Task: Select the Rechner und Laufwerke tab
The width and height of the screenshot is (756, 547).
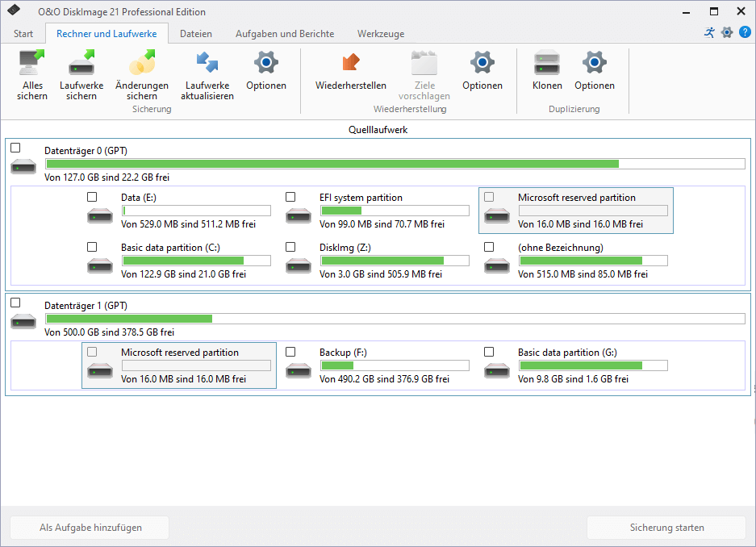Action: pyautogui.click(x=107, y=34)
